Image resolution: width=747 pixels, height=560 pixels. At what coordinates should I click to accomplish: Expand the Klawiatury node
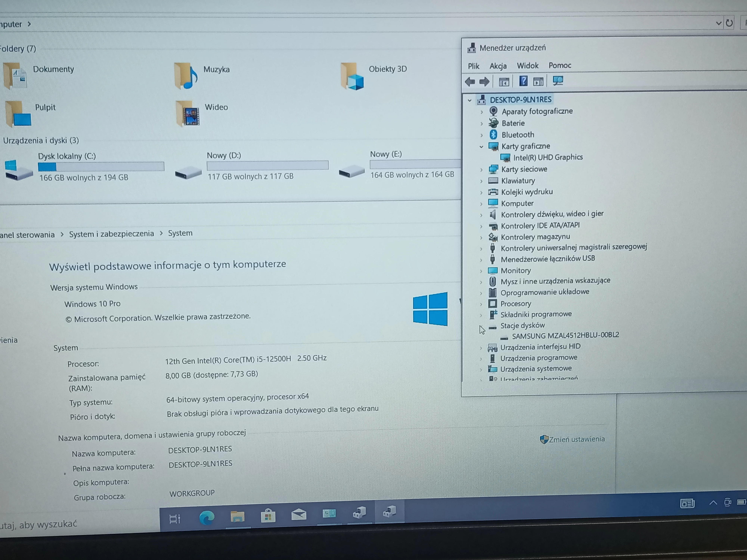click(x=481, y=181)
